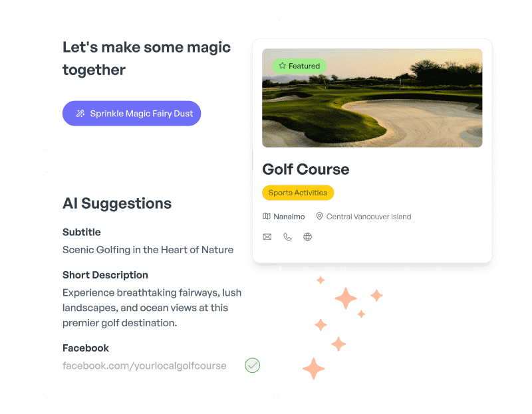Click the magic wand icon on button
The height and width of the screenshot is (414, 532).
point(80,113)
